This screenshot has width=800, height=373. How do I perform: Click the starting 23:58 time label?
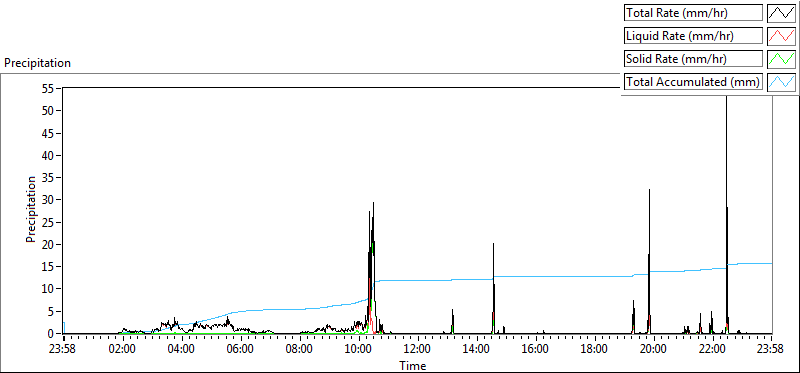tap(63, 350)
